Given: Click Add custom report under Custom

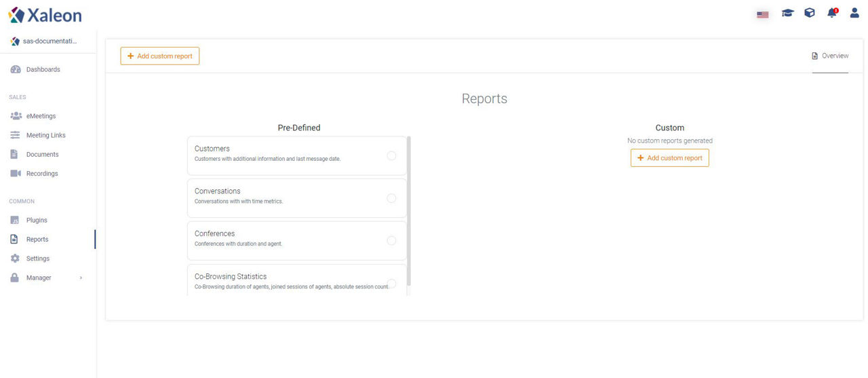Looking at the screenshot, I should tap(670, 158).
